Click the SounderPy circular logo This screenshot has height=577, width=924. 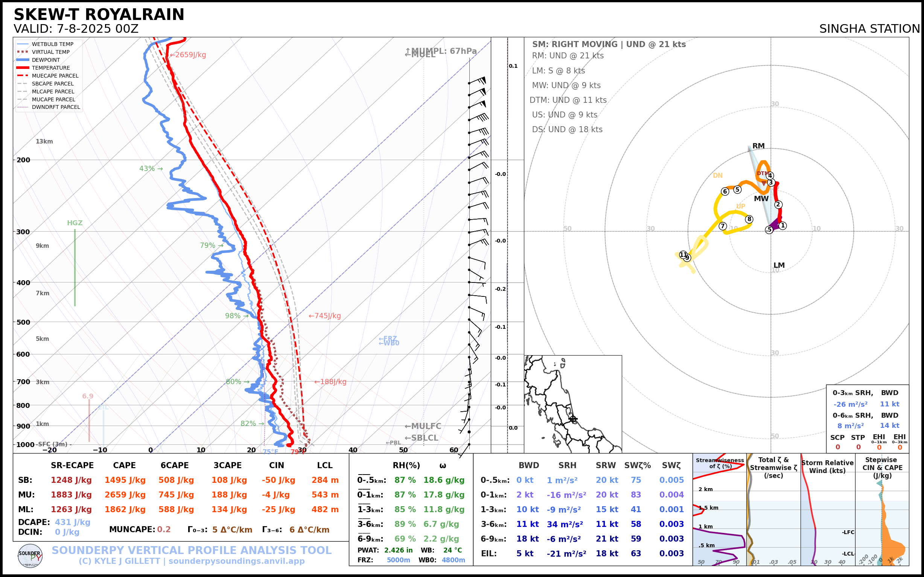pos(30,556)
